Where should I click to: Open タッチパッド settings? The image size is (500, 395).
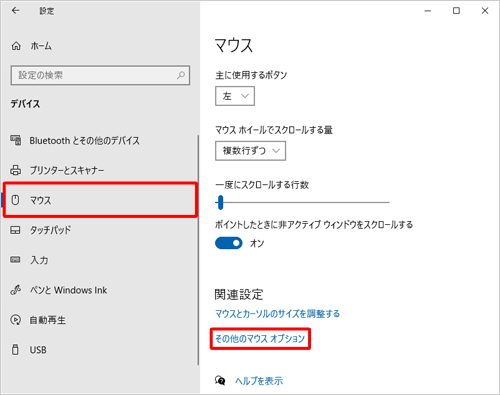click(x=50, y=230)
